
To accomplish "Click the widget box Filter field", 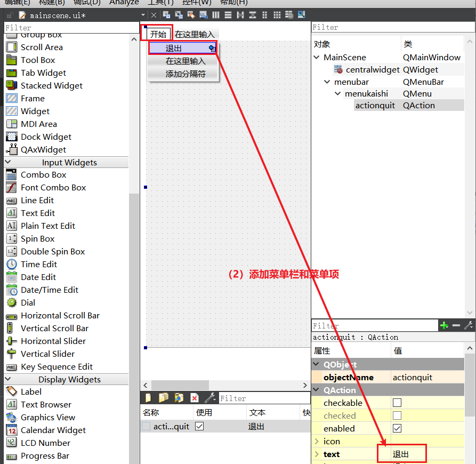I will 71,28.
